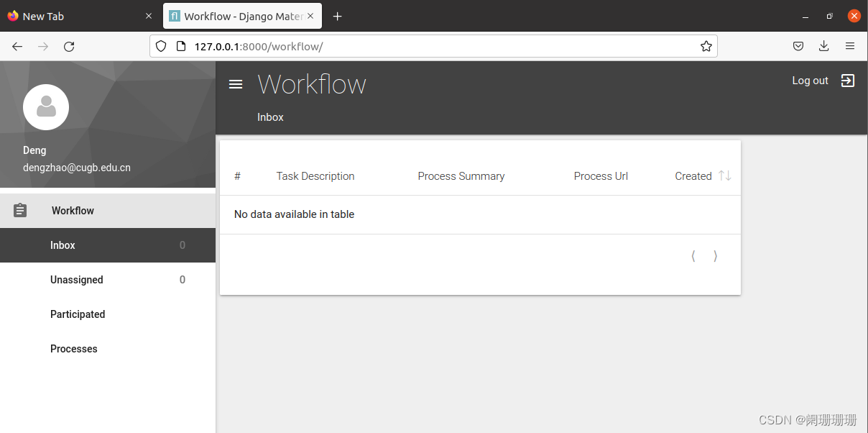Open the Downloads panel in Firefox
Viewport: 868px width, 433px height.
point(823,45)
